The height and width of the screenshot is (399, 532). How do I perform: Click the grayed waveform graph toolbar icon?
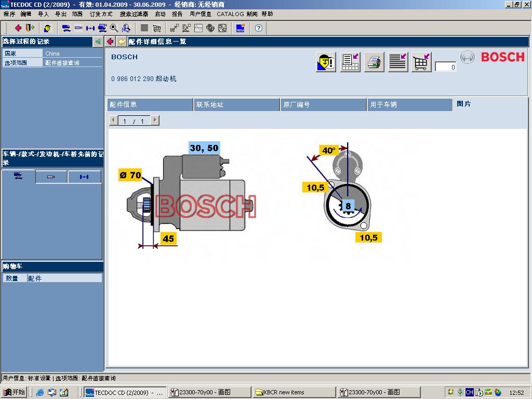[198, 28]
